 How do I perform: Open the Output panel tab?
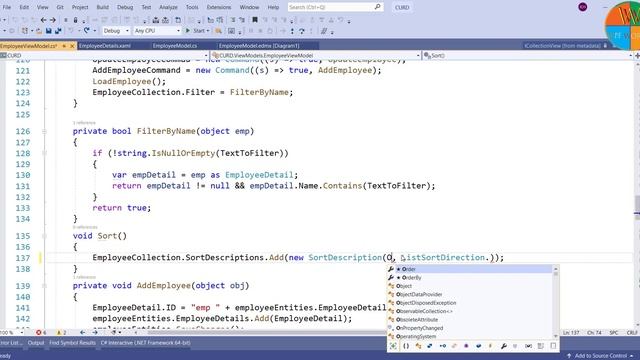(36, 343)
